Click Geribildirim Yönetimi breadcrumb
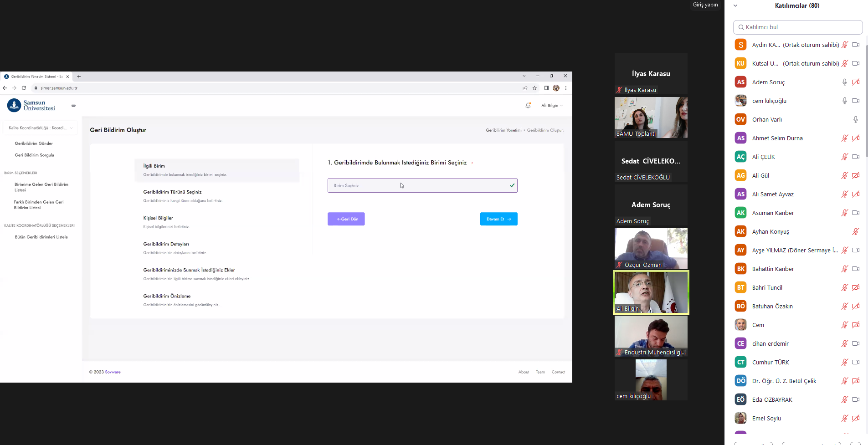The image size is (868, 445). pyautogui.click(x=503, y=130)
